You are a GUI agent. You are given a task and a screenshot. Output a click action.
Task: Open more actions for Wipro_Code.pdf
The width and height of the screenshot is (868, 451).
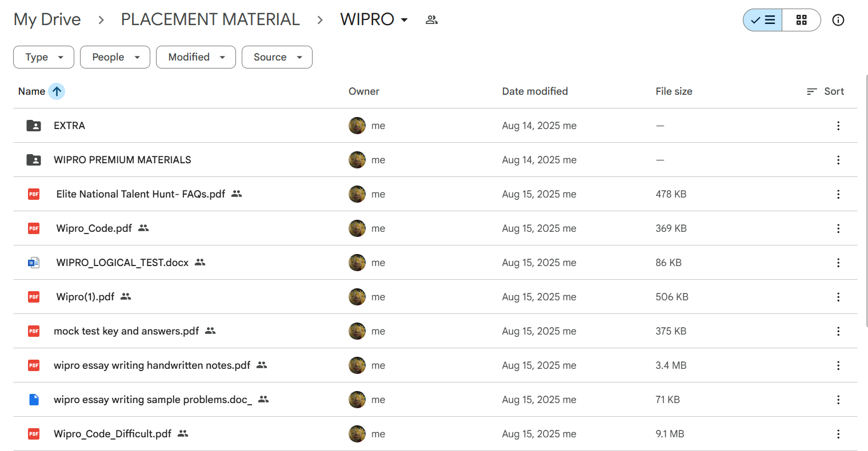click(x=838, y=228)
